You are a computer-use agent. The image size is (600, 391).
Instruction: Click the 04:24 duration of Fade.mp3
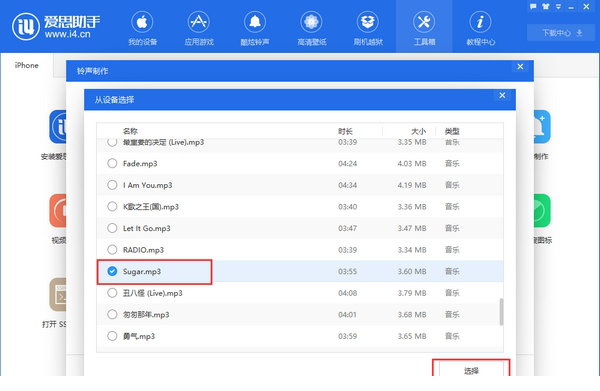click(x=347, y=164)
